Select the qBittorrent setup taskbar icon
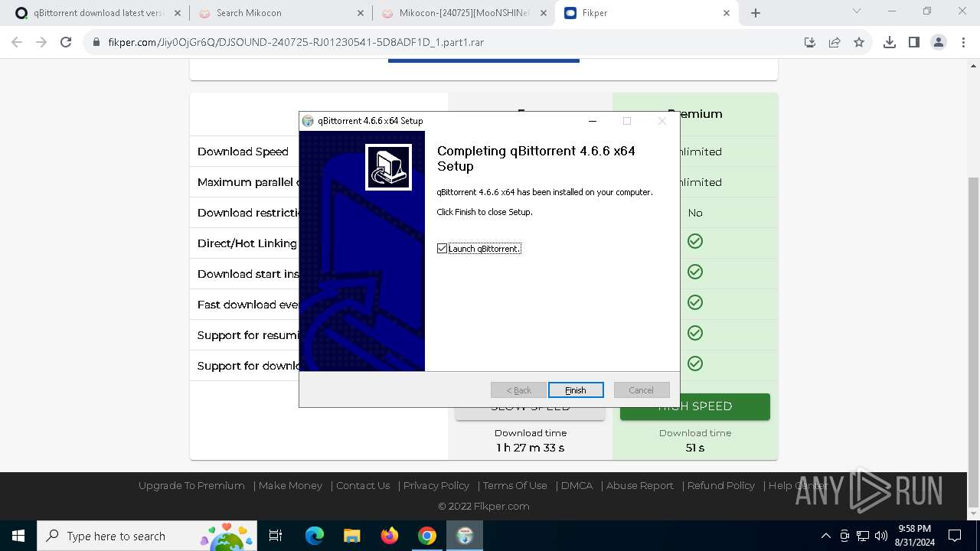Screen dimensions: 980x551 click(465, 536)
